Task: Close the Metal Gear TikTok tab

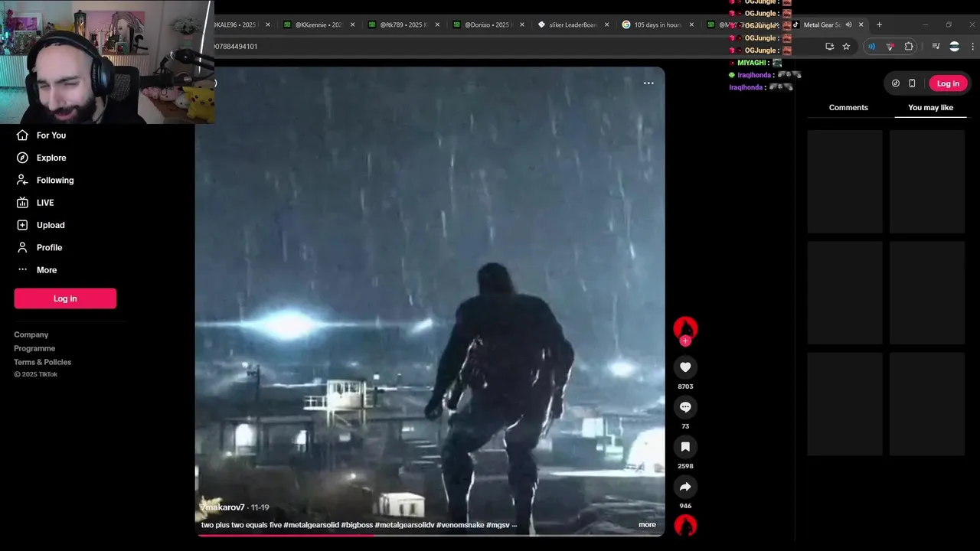Action: tap(861, 24)
